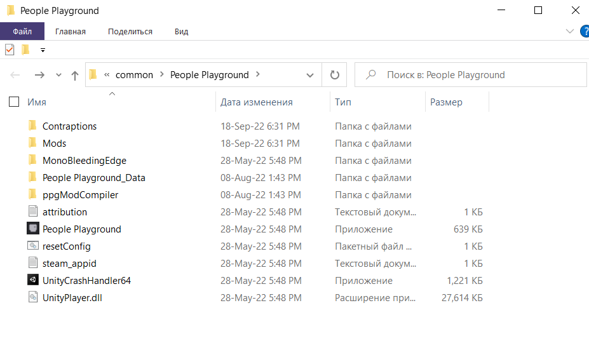Switch to the Вид ribbon tab

click(182, 32)
